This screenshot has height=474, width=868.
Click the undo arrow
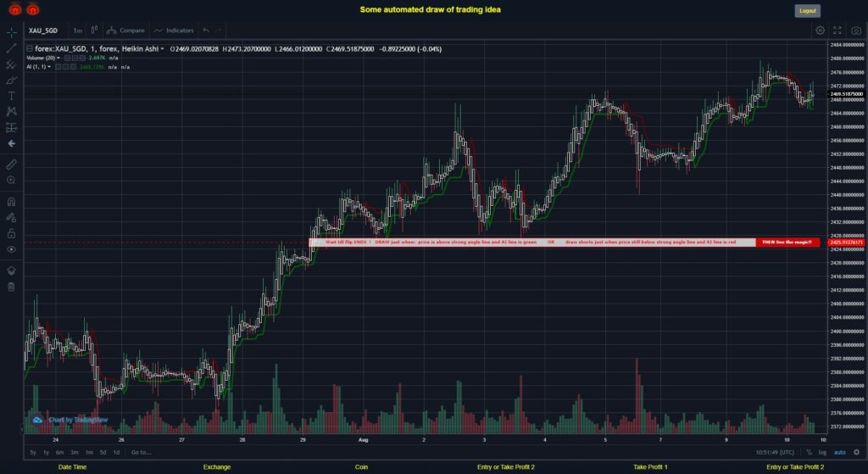[x=207, y=31]
